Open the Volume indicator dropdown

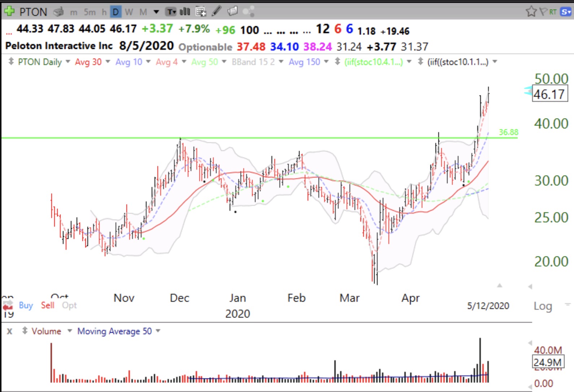(69, 331)
